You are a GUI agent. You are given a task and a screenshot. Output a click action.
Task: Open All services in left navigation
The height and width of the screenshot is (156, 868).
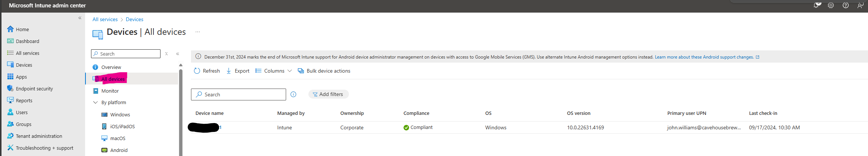pyautogui.click(x=27, y=53)
